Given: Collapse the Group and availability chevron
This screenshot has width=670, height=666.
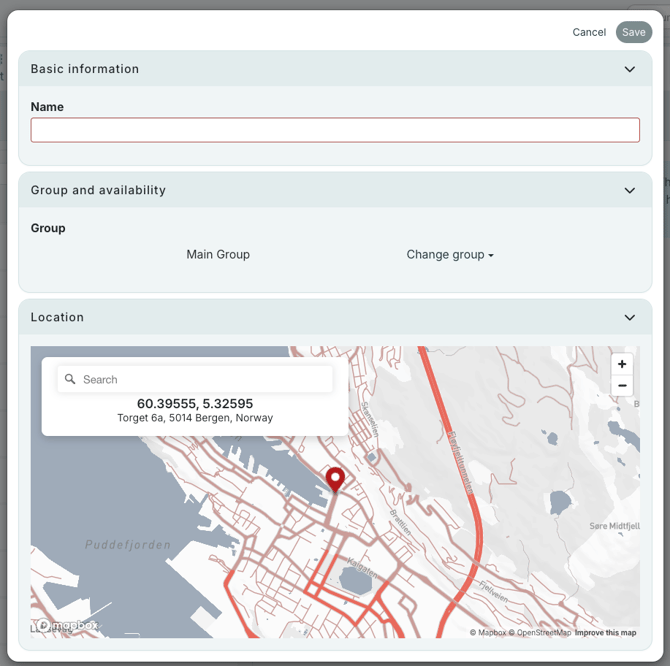Looking at the screenshot, I should point(630,190).
